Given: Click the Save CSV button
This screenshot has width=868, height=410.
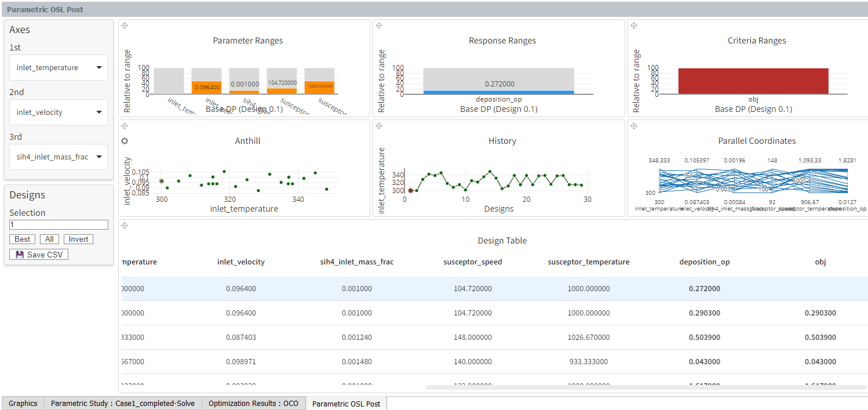Looking at the screenshot, I should tap(39, 255).
